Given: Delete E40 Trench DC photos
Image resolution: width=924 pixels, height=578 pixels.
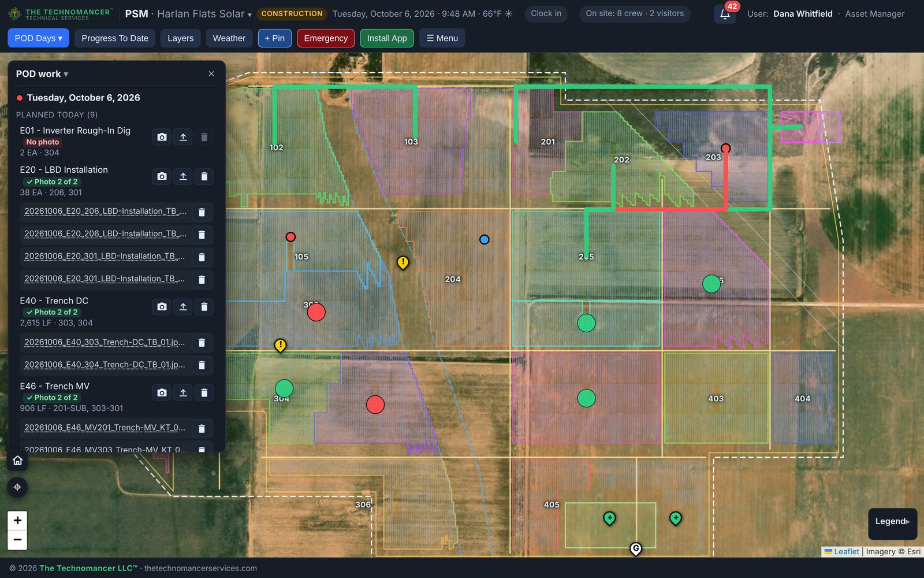Looking at the screenshot, I should pyautogui.click(x=204, y=307).
